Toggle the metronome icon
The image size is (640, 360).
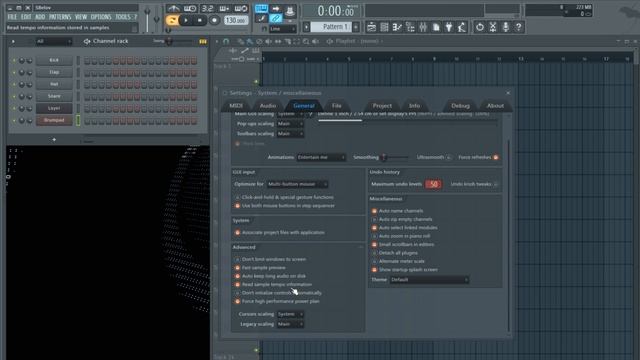173,8
